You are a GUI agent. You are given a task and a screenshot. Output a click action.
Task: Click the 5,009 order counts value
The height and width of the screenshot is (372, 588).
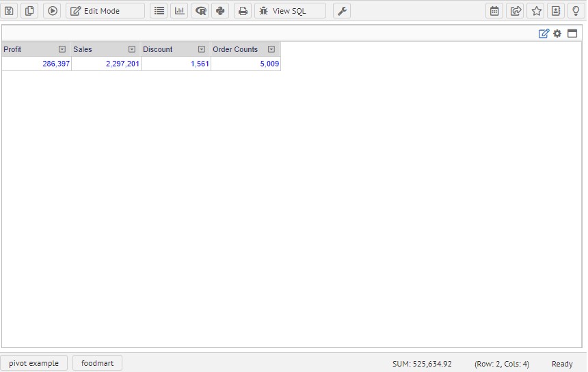tap(269, 64)
